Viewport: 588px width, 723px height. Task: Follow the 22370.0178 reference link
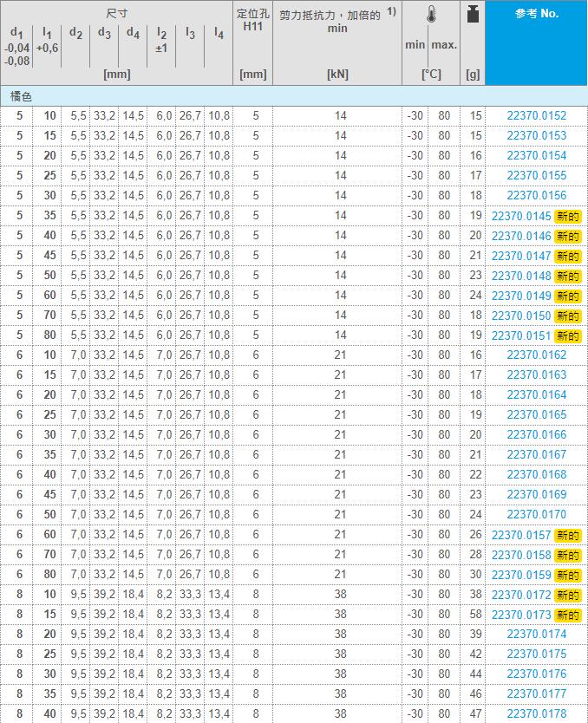536,714
